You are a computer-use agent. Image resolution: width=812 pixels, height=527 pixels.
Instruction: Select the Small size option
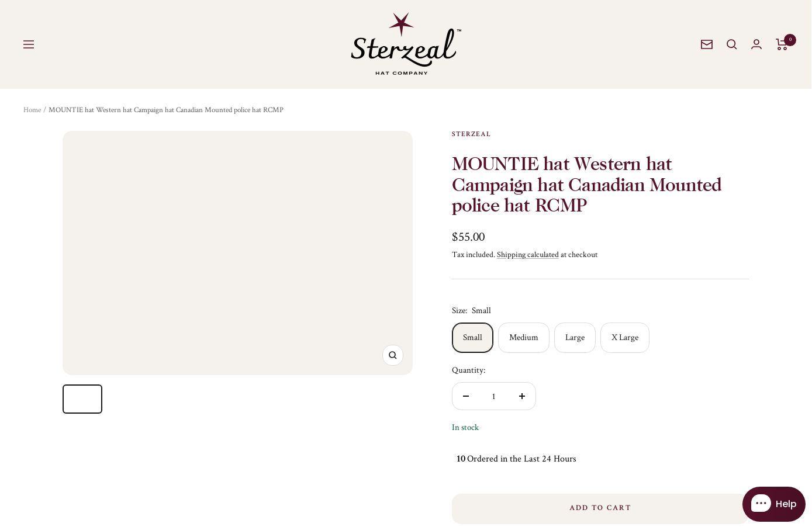(472, 338)
